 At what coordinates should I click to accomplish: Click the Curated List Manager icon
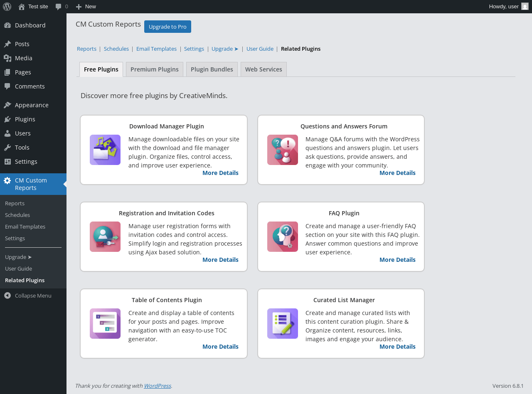tap(283, 324)
